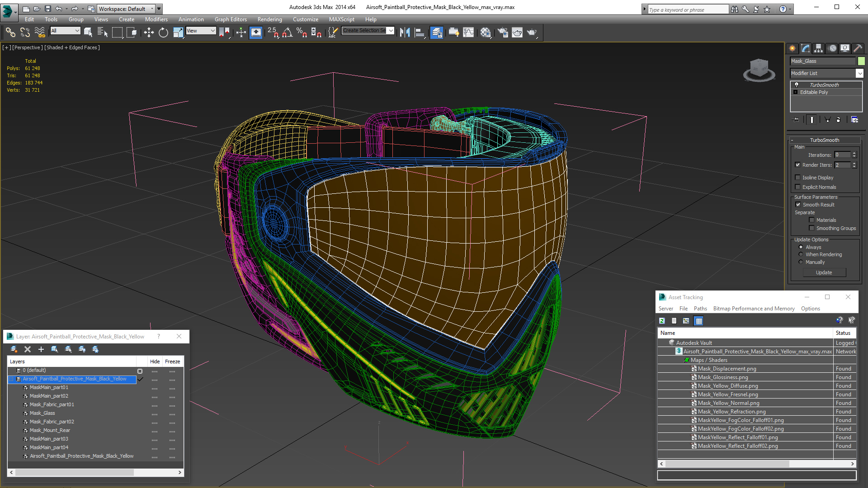Open the MAXScript menu
868x488 pixels.
point(341,19)
